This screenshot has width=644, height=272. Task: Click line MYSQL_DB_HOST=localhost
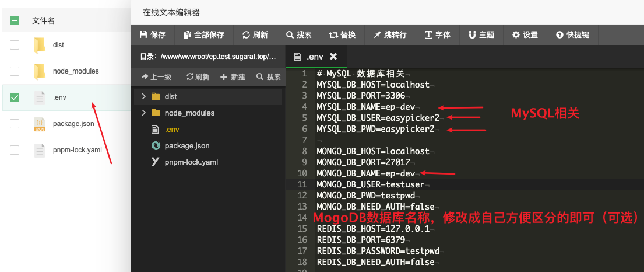373,85
